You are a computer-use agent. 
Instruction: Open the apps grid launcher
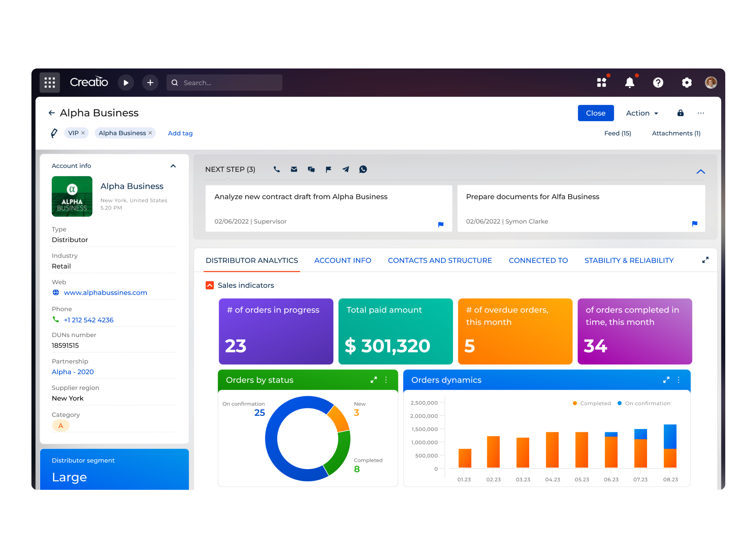pos(50,82)
